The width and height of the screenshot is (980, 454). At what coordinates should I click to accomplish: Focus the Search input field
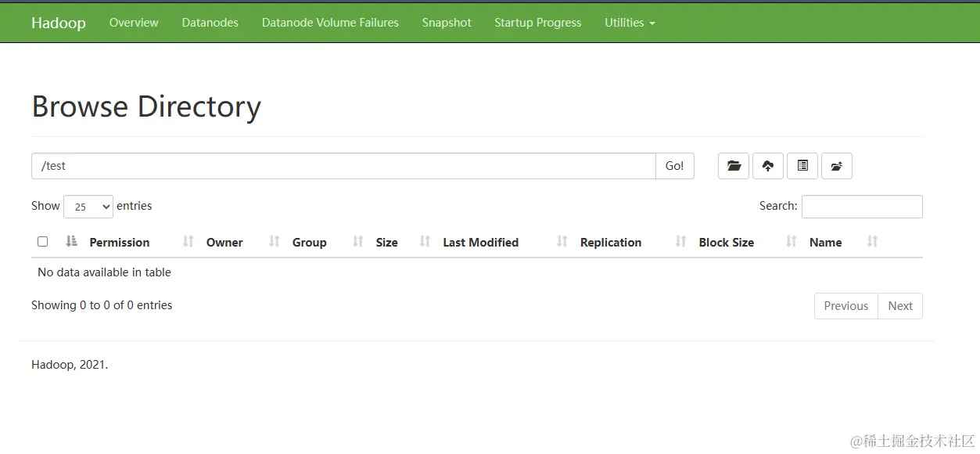pyautogui.click(x=862, y=207)
